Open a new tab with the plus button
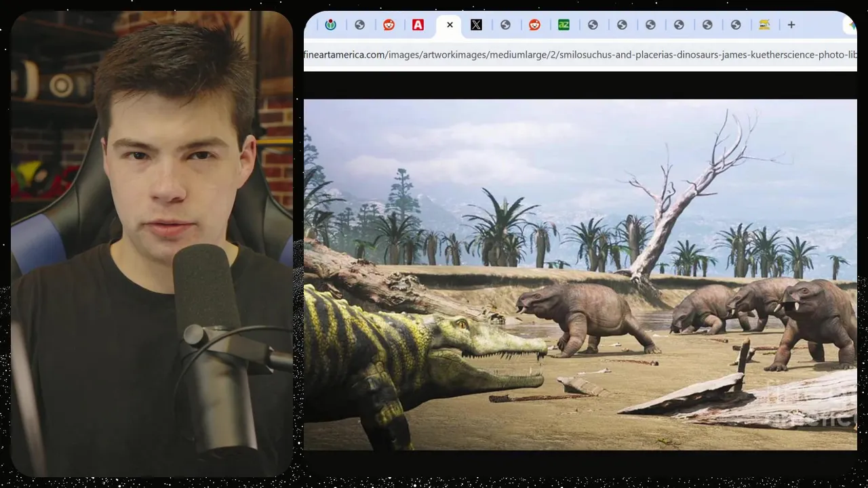 click(791, 25)
